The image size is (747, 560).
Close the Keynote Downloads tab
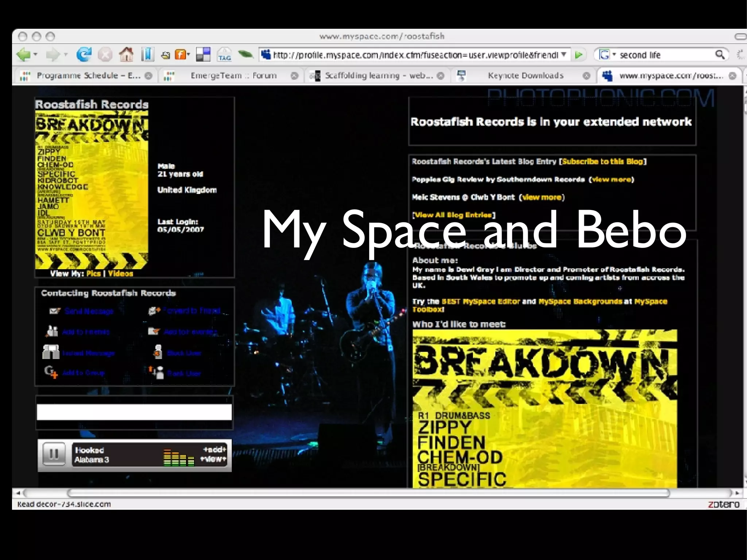(587, 76)
